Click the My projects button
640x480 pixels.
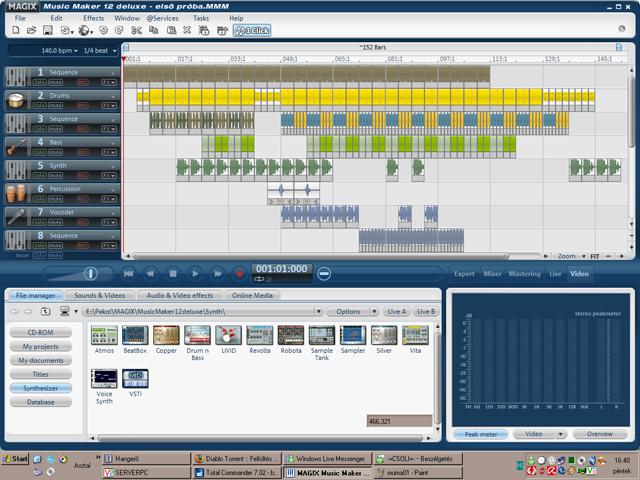click(x=41, y=346)
